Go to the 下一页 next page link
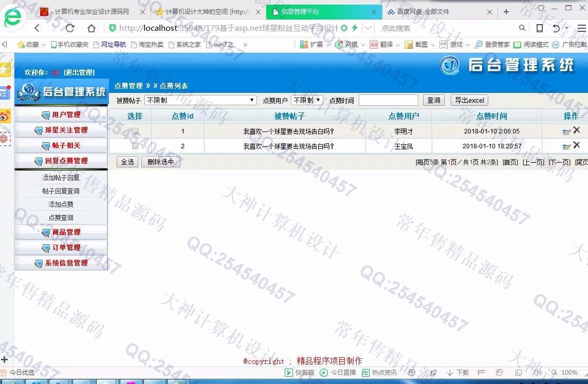Screen dimensions: 588x384 pyautogui.click(x=560, y=162)
